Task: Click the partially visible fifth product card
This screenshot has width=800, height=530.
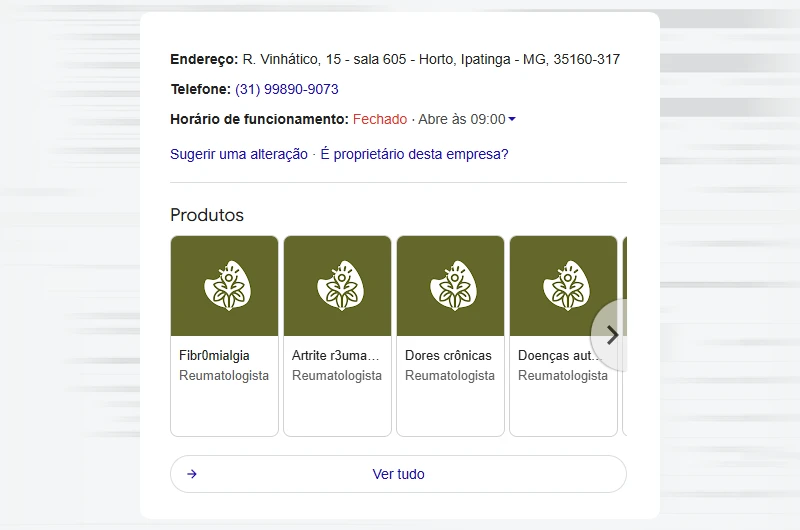Action: click(624, 400)
